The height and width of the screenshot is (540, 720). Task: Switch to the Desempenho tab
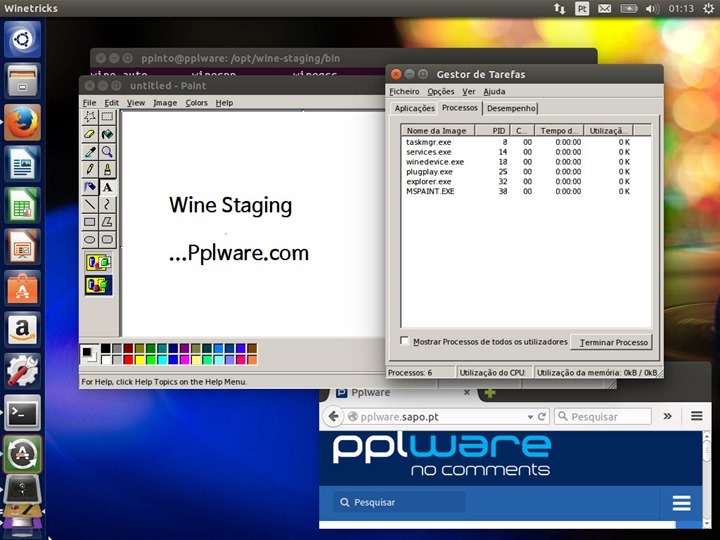511,108
